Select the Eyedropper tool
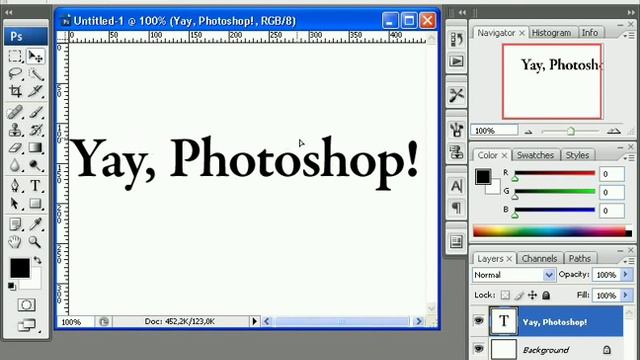 [36, 224]
